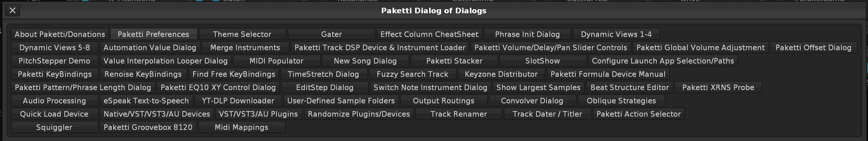Viewport: 868px width, 141px height.
Task: Launch the Keyzone Distributor
Action: pos(501,74)
